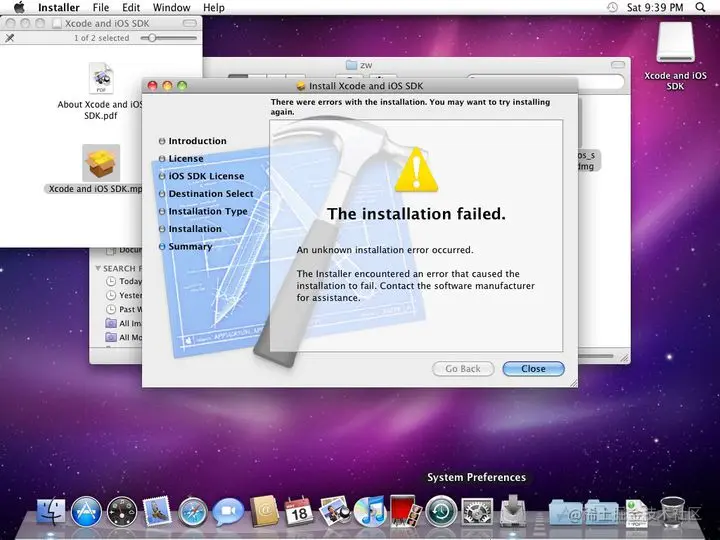
Task: Open Dashboard from the dock
Action: click(x=122, y=511)
